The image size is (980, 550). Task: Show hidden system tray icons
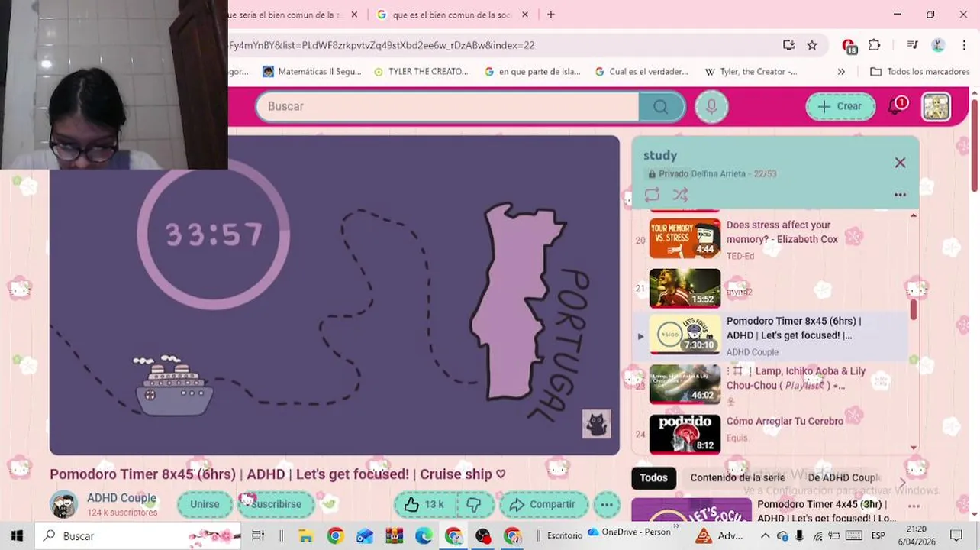click(766, 535)
